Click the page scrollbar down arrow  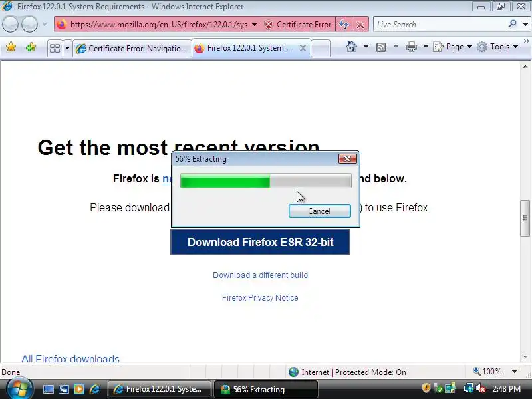(525, 357)
